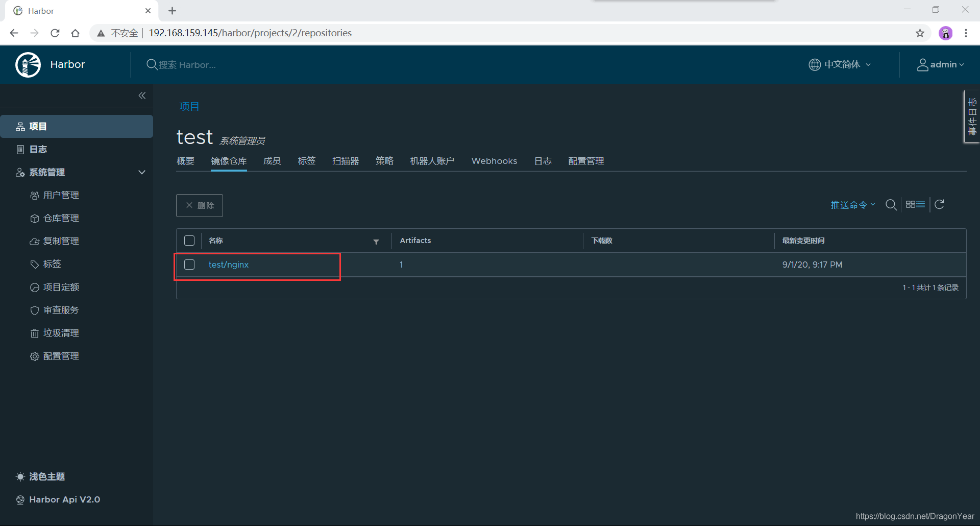The image size is (980, 526).
Task: Open the 中文简体 language dropdown
Action: point(840,64)
